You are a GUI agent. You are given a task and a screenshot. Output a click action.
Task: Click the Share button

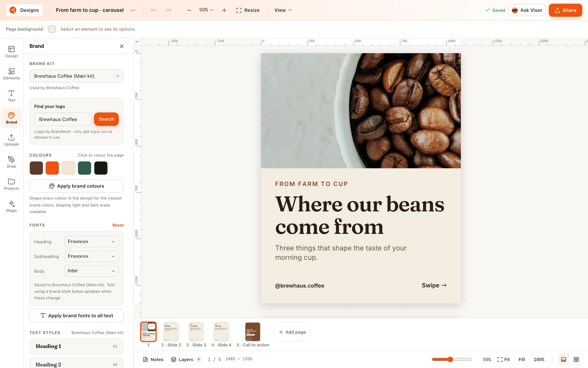point(565,10)
